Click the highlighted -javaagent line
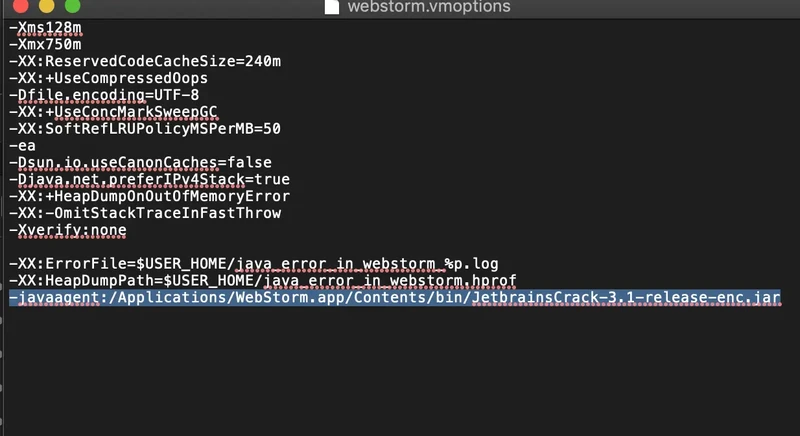 pyautogui.click(x=300, y=298)
